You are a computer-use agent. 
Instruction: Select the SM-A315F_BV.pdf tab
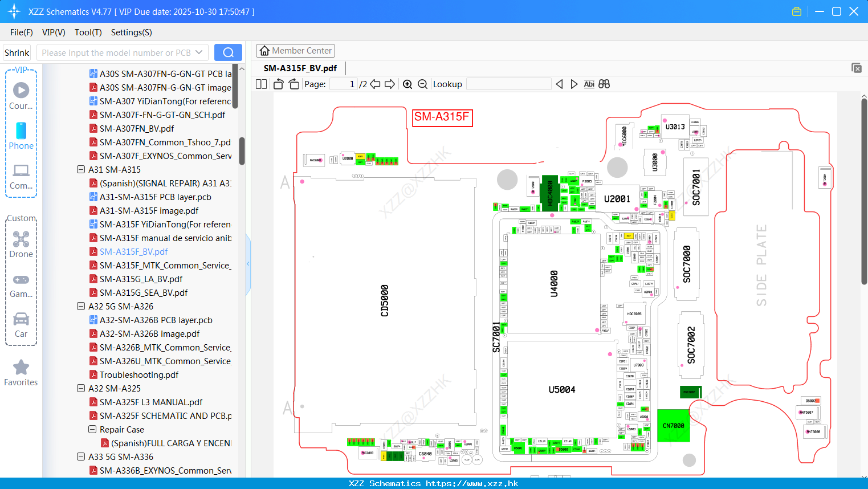300,68
